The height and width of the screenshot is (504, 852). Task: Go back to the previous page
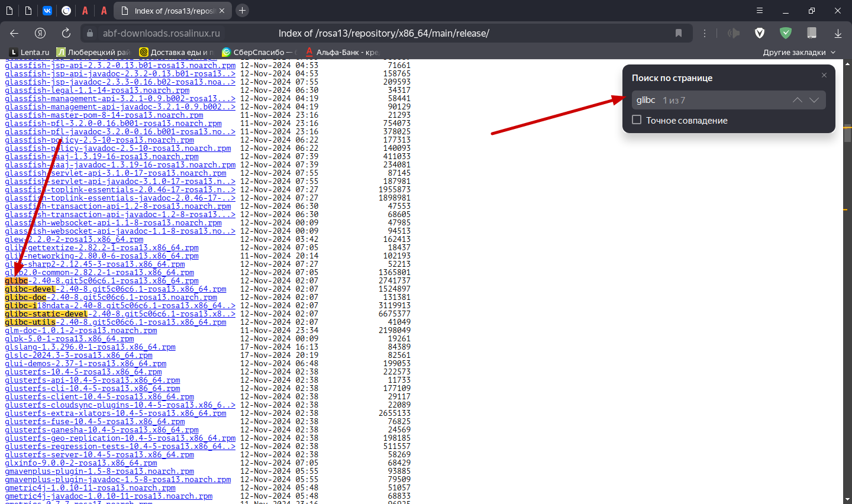[15, 33]
